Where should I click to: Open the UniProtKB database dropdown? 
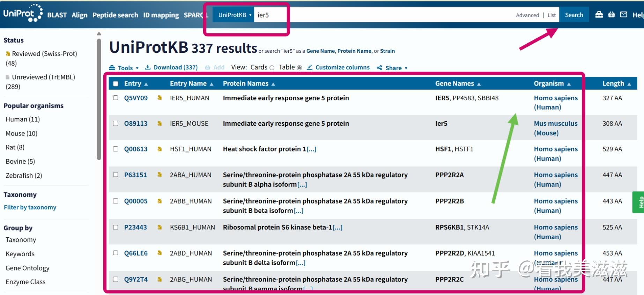[x=233, y=15]
